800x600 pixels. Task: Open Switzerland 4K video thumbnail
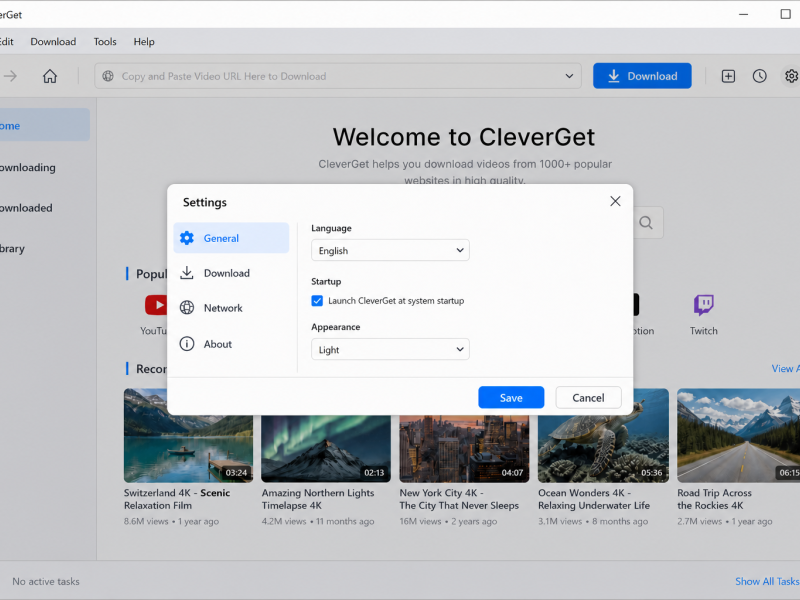point(188,448)
